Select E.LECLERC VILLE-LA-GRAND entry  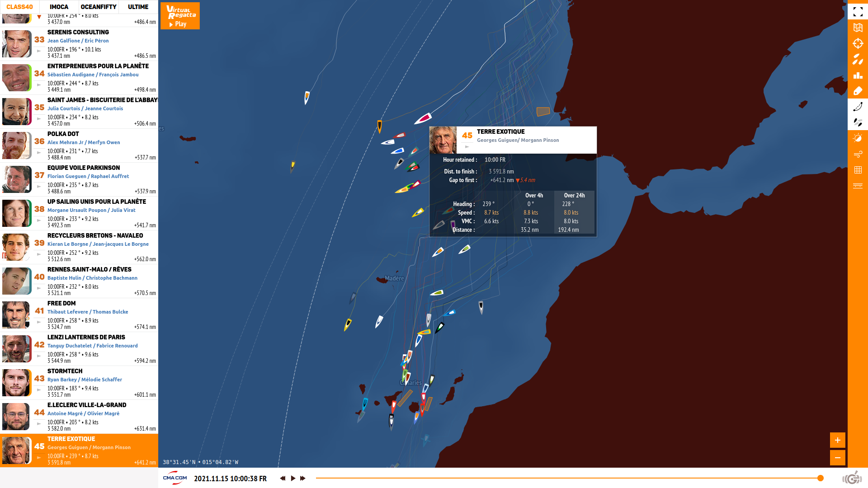tap(79, 417)
